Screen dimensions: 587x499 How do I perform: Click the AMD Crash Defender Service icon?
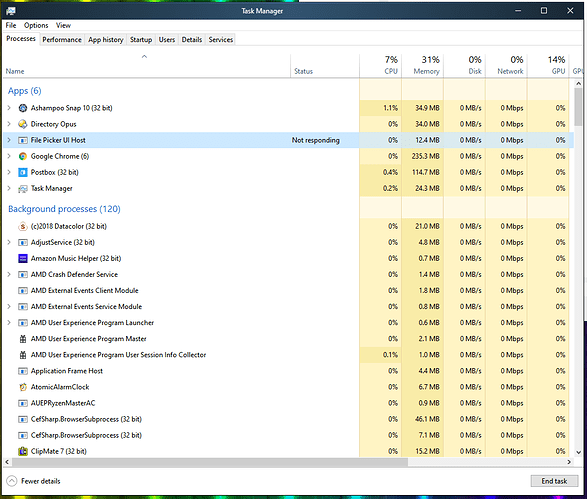23,274
